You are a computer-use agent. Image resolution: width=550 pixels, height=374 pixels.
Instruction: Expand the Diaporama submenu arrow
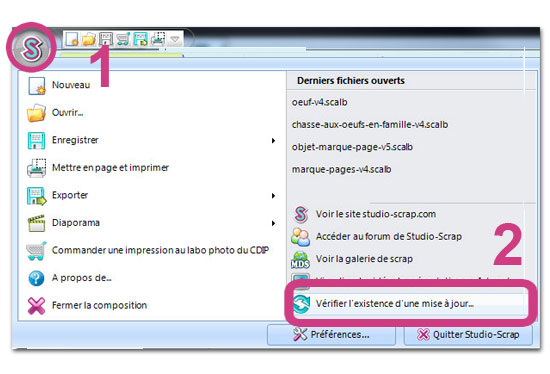point(273,223)
